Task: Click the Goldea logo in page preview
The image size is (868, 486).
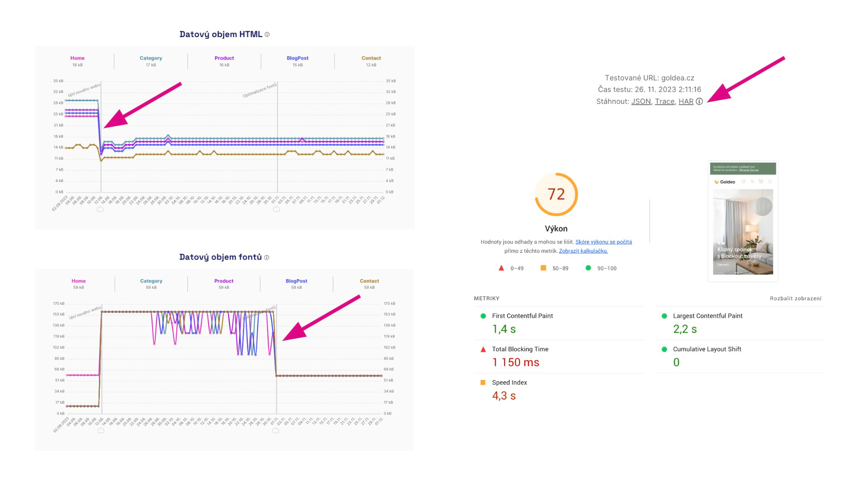Action: pos(725,182)
